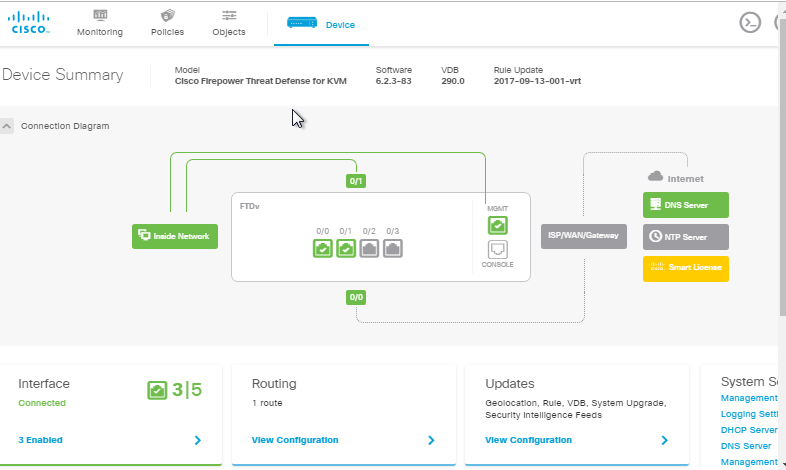Click the Updates card arrow chevron
This screenshot has width=786, height=470.
[x=664, y=440]
